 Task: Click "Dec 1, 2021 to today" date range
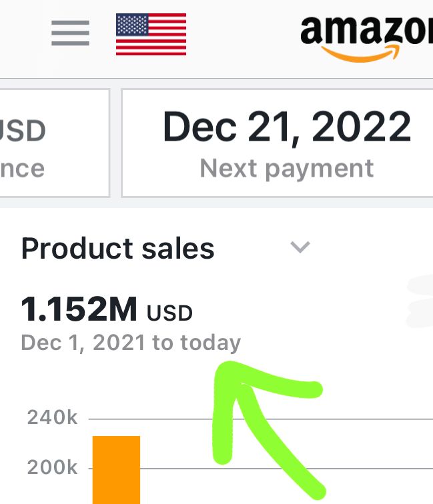[x=131, y=343]
